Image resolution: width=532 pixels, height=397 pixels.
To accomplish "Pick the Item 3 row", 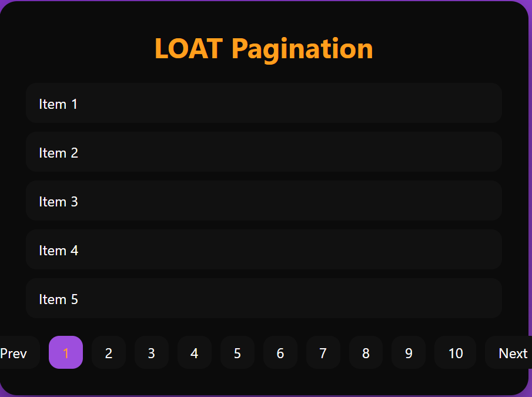I will pos(263,201).
